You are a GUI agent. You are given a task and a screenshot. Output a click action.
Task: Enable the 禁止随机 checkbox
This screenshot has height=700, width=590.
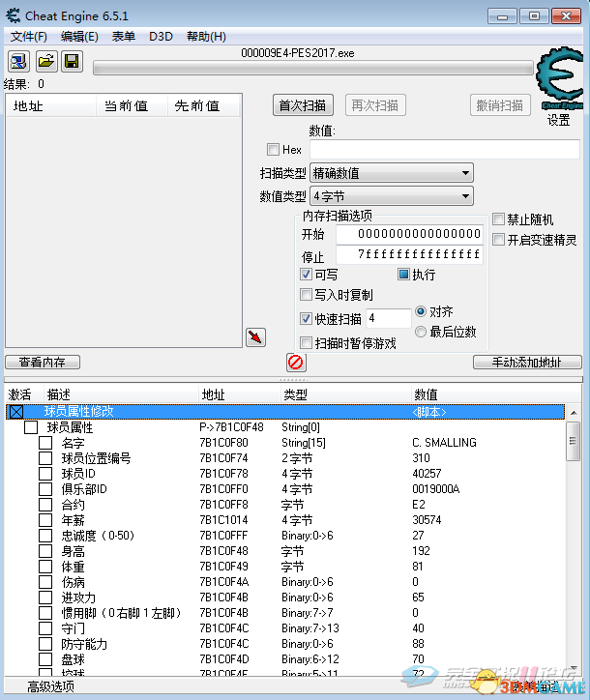pyautogui.click(x=498, y=219)
